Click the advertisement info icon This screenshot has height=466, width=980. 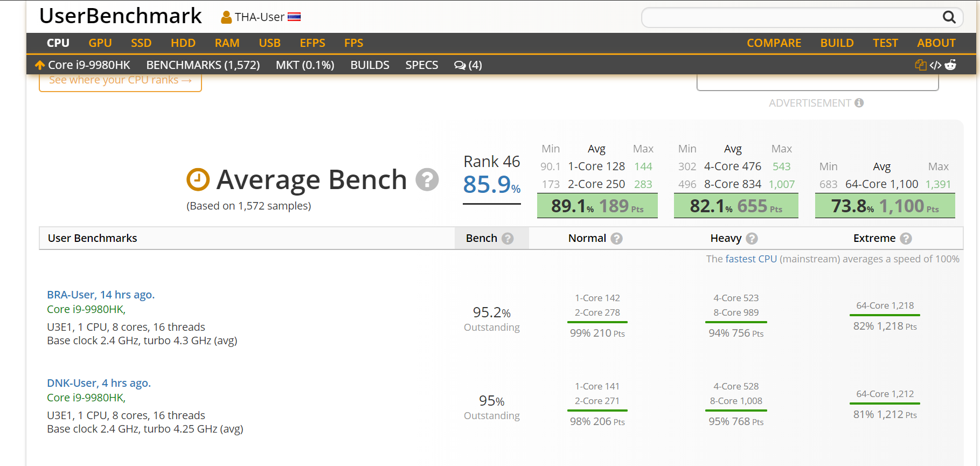(x=859, y=103)
